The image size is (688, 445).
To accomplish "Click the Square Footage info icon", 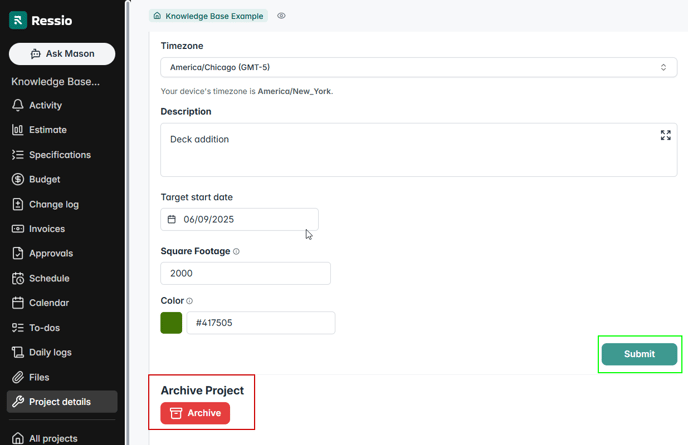I will (236, 252).
